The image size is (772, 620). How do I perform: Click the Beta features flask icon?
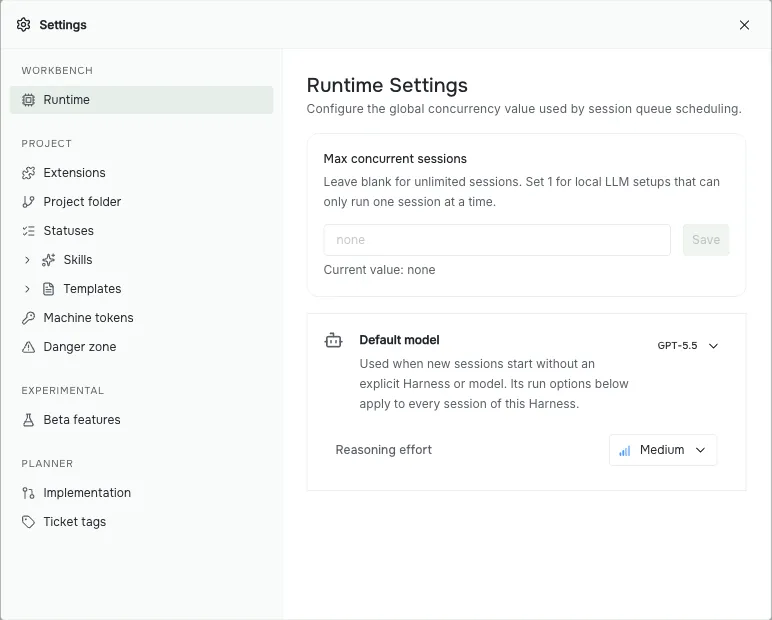29,420
